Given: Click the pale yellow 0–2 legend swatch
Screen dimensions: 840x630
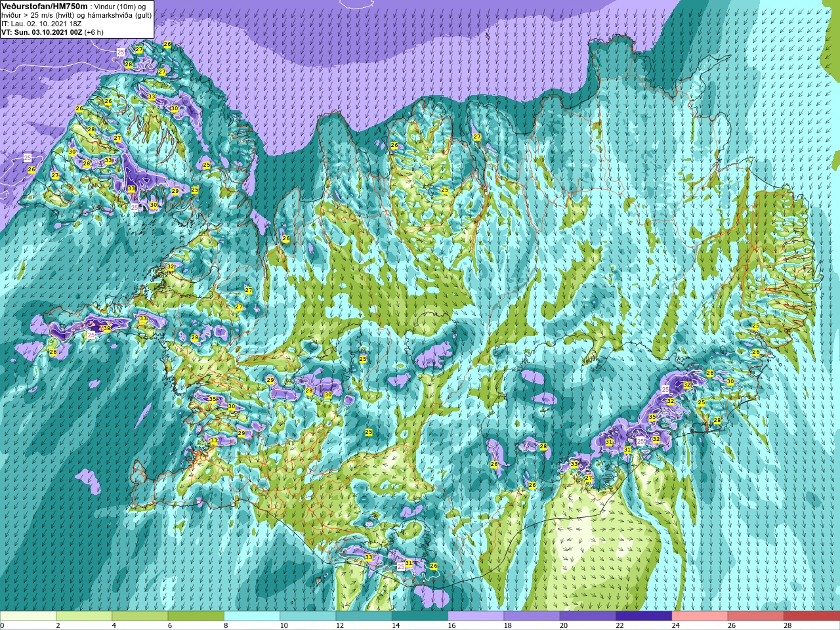Looking at the screenshot, I should point(28,616).
